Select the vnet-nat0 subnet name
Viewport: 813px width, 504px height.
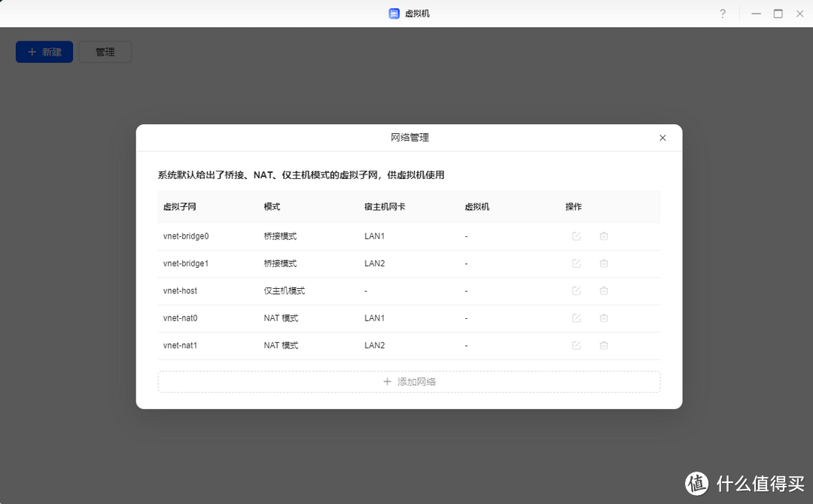pos(180,317)
